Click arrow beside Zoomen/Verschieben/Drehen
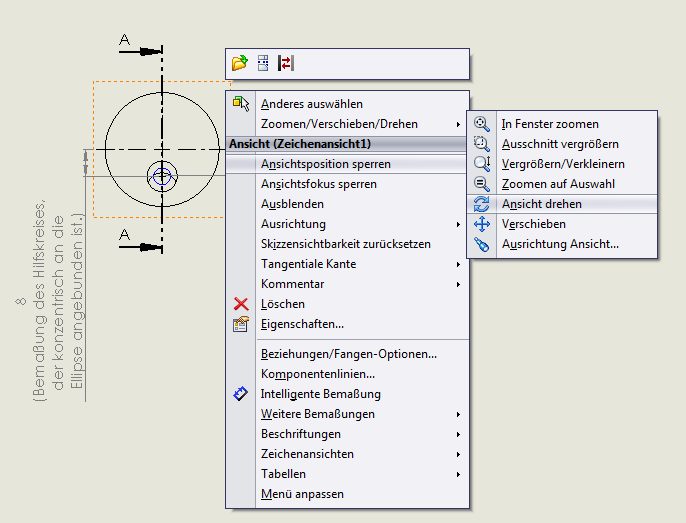686x523 pixels. pyautogui.click(x=458, y=124)
